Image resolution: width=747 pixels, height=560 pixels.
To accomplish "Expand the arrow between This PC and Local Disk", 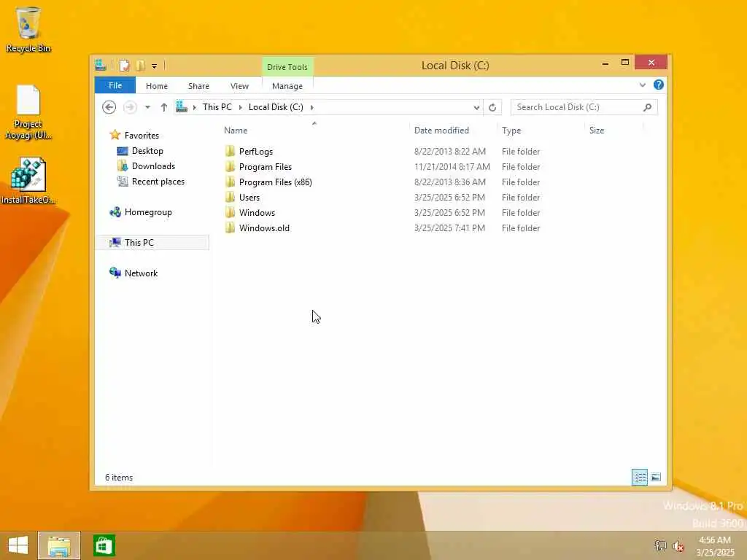I will pos(240,107).
